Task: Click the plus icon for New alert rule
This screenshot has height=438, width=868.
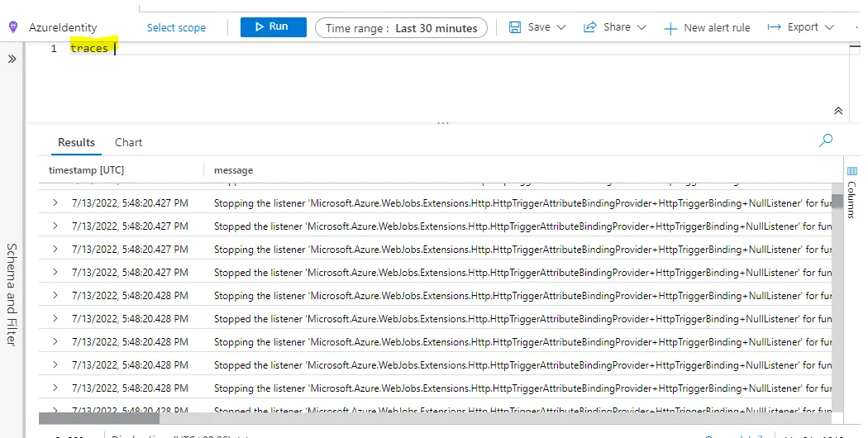Action: (x=670, y=28)
